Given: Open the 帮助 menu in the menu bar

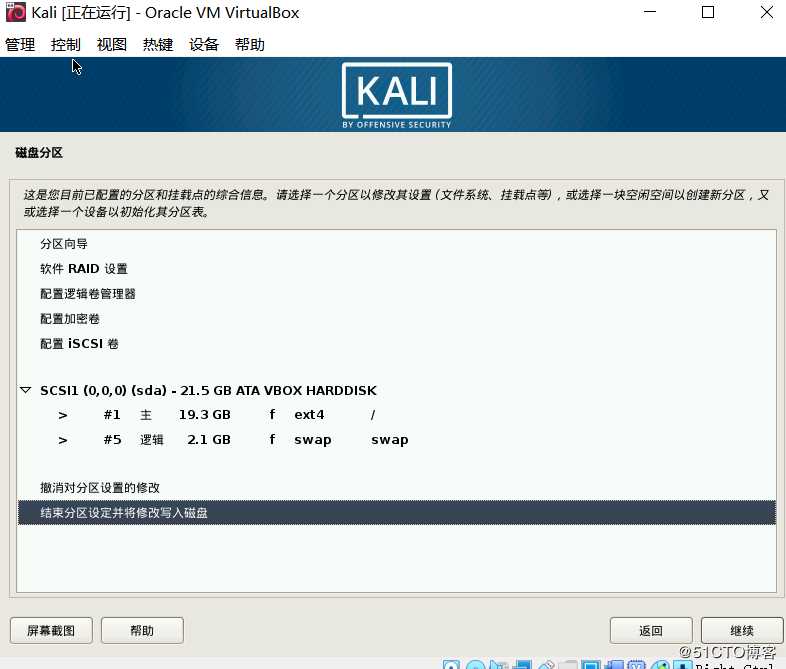Looking at the screenshot, I should 250,45.
